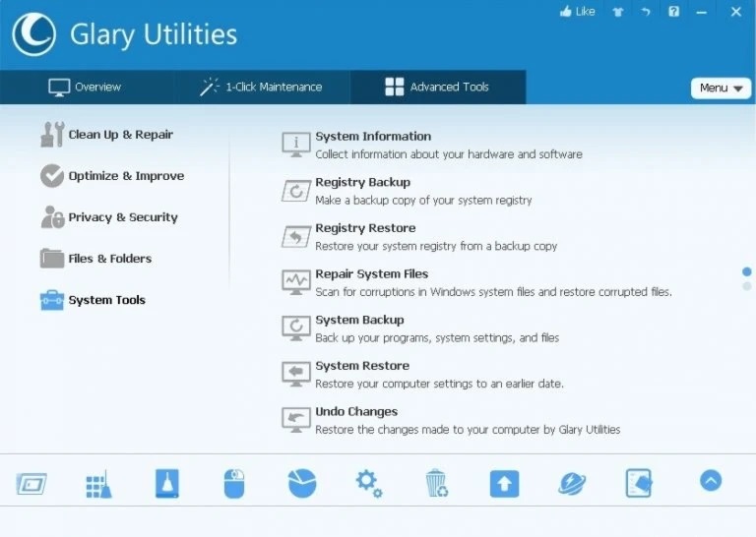Launch Repair System Files

coord(371,274)
